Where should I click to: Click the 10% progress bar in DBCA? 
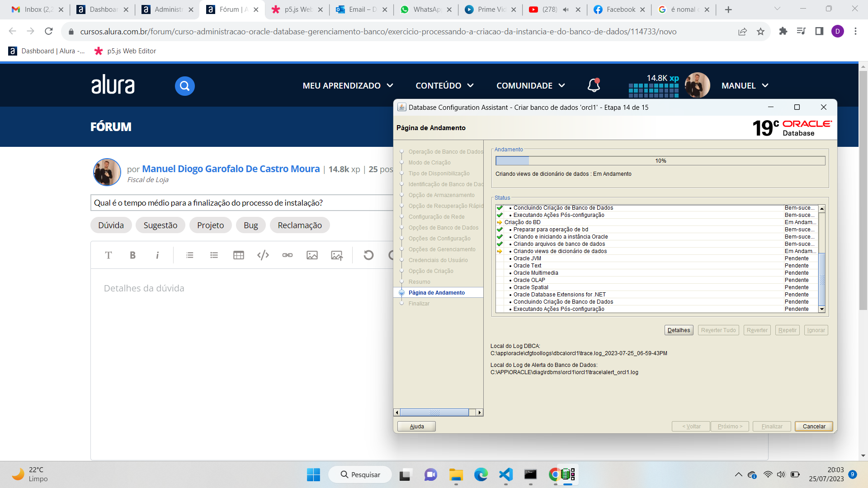coord(660,161)
